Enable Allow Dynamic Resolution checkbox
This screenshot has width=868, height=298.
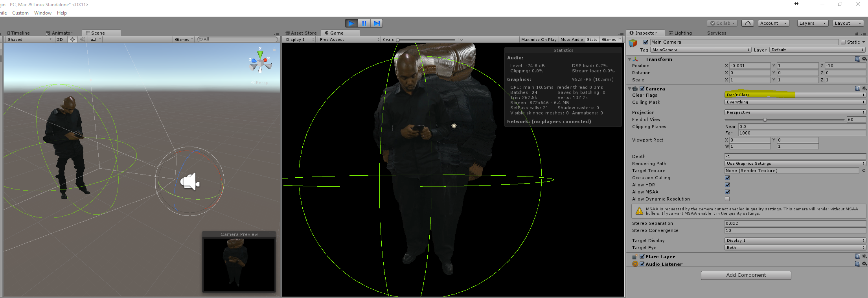(x=727, y=199)
